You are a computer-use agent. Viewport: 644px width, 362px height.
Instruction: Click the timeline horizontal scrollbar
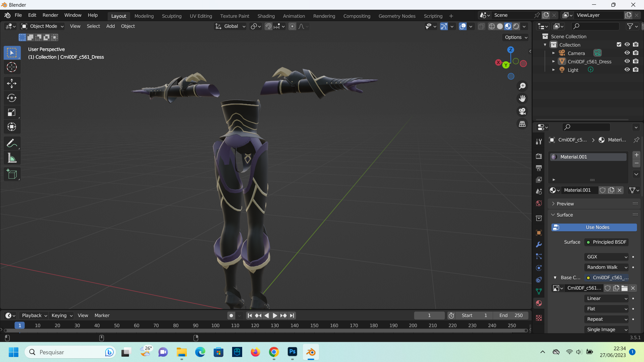[266, 330]
